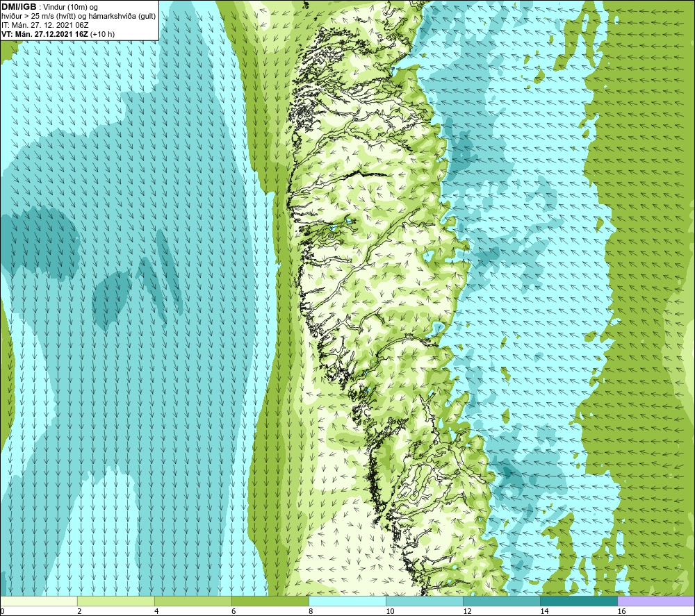The image size is (695, 616).
Task: Click the "14" scale label
Action: [544, 612]
